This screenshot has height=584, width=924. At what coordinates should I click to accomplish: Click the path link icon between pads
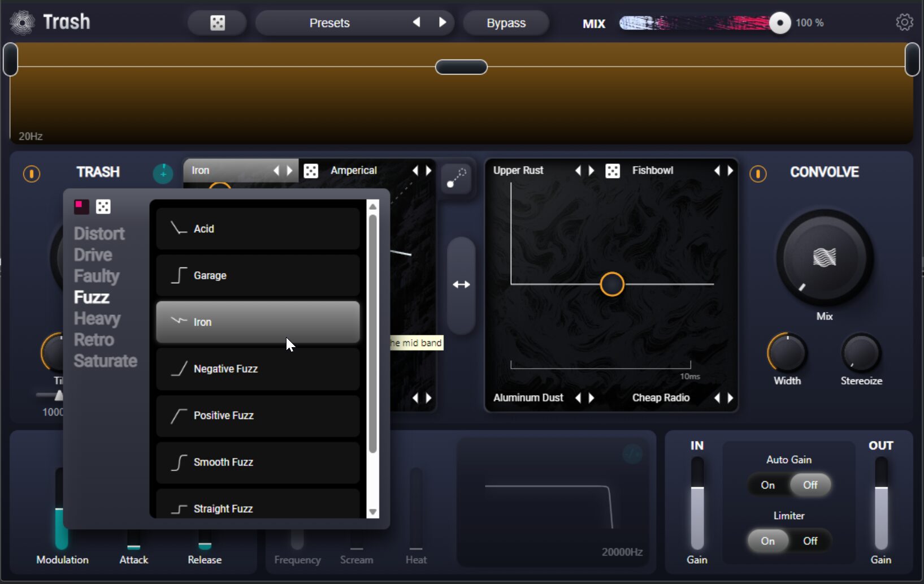tap(456, 178)
